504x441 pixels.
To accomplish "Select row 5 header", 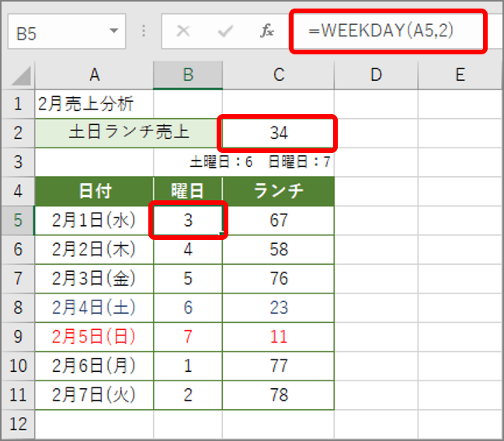I will click(18, 220).
